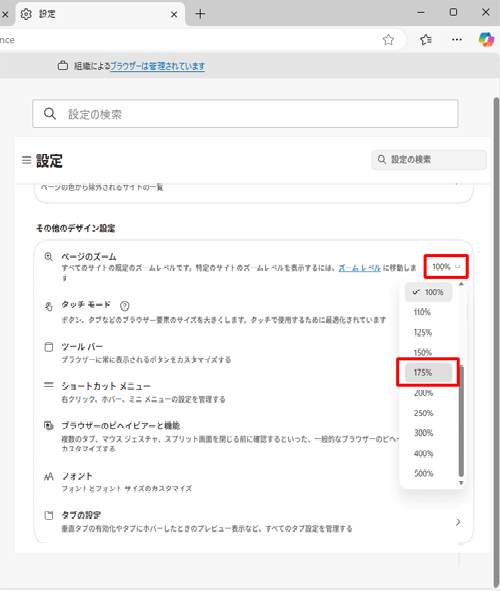The image size is (500, 591).
Task: Focus the small 設定の検索 field in the header
Action: (x=429, y=160)
